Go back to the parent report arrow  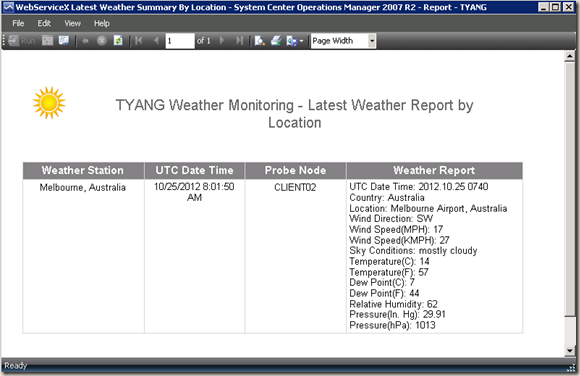85,40
